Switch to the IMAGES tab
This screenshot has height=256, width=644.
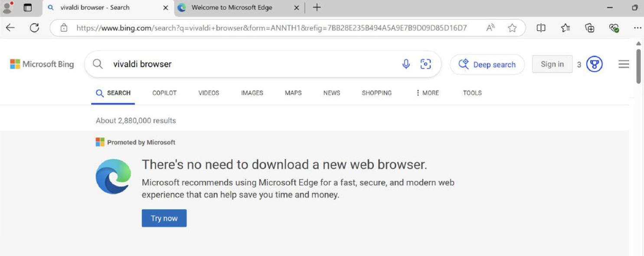pyautogui.click(x=252, y=93)
